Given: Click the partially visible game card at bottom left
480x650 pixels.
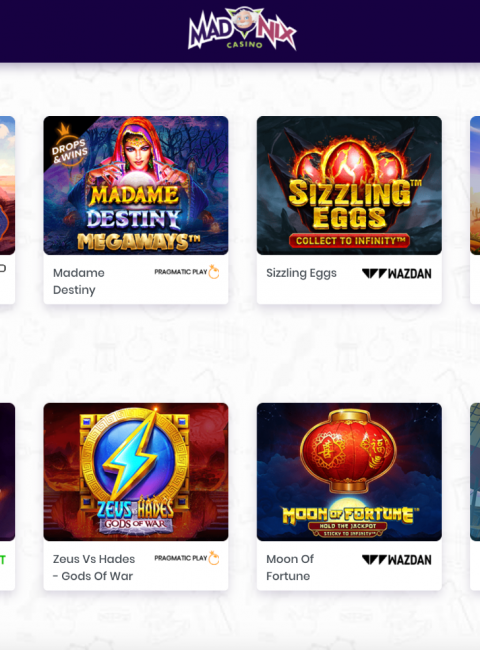Looking at the screenshot, I should [x=7, y=496].
